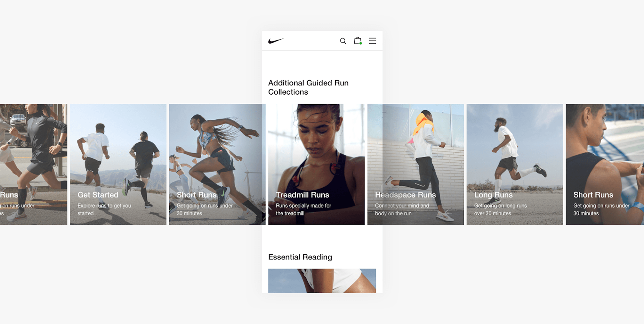
Task: Open the hamburger navigation menu
Action: coord(373,41)
